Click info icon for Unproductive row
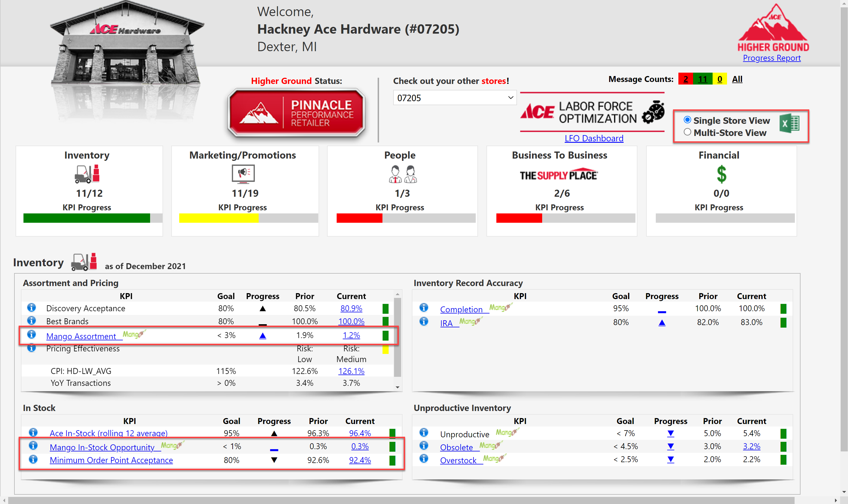Image resolution: width=848 pixels, height=504 pixels. pyautogui.click(x=424, y=432)
